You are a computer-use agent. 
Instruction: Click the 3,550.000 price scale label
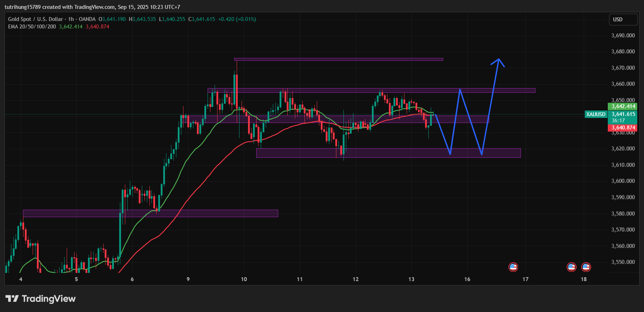pos(623,262)
